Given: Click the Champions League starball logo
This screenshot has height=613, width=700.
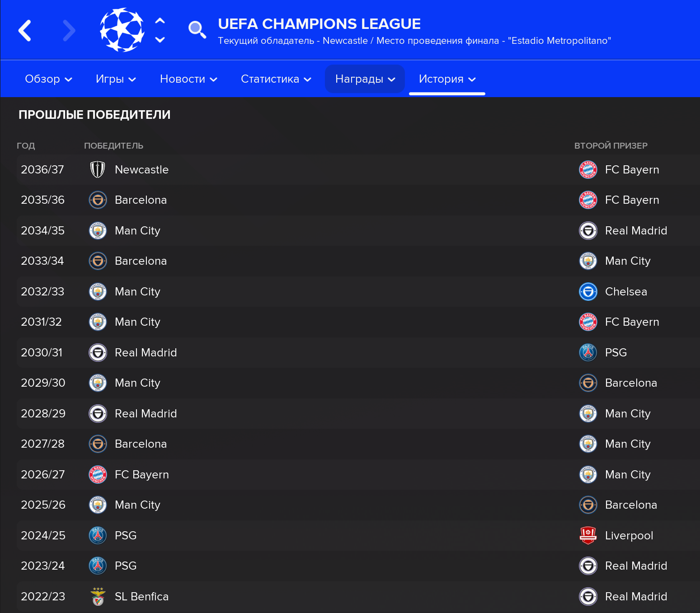Looking at the screenshot, I should 122,30.
